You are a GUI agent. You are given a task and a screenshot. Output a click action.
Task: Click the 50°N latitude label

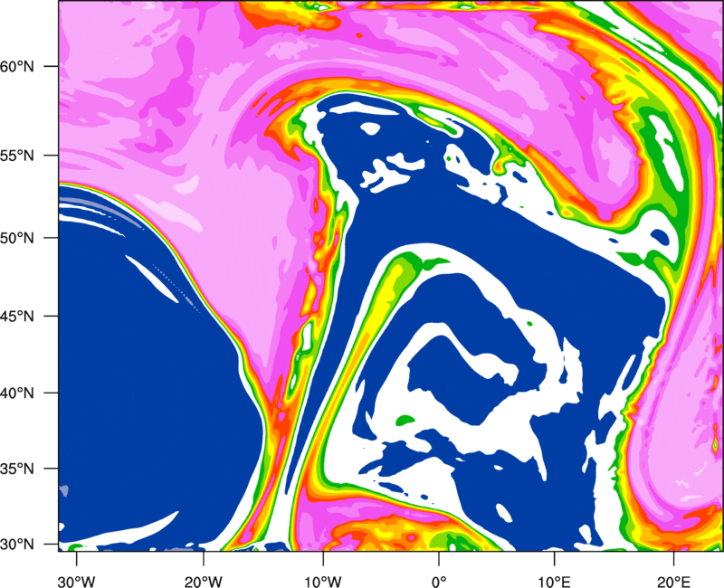(17, 238)
